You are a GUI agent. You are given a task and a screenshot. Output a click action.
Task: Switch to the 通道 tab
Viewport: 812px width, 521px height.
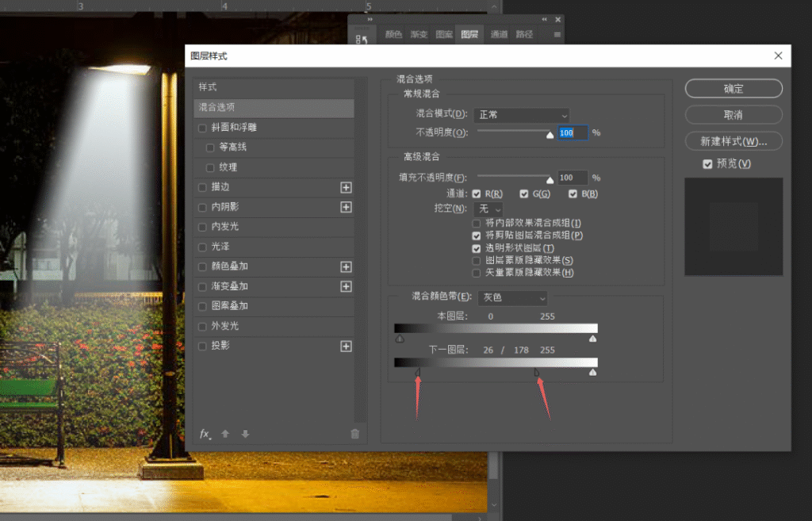(x=499, y=34)
